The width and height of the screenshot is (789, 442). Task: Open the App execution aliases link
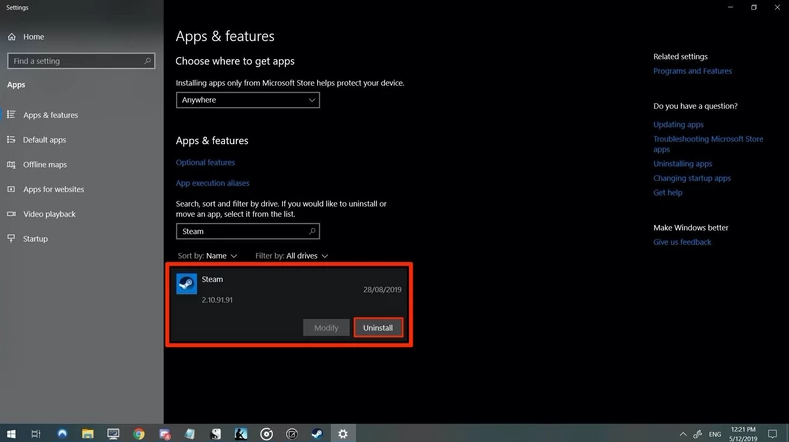[212, 183]
